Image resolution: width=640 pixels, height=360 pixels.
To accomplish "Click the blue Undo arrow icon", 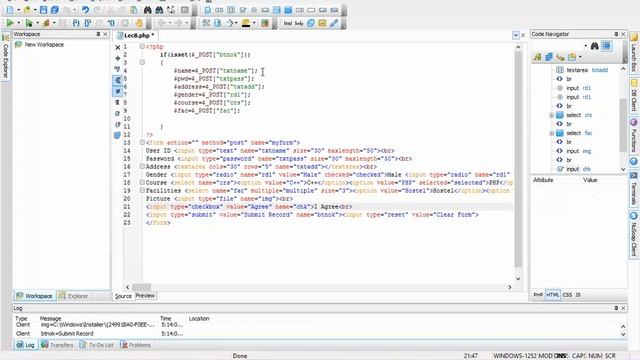I will [x=85, y=10].
